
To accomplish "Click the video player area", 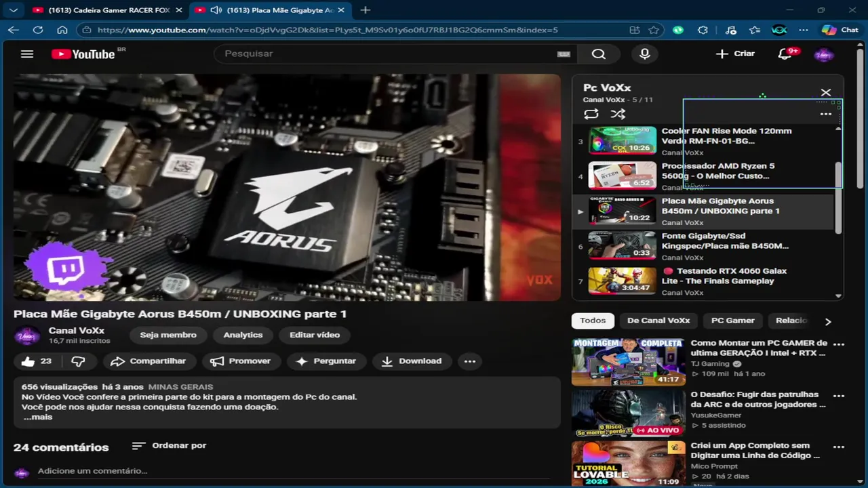I will coord(287,187).
